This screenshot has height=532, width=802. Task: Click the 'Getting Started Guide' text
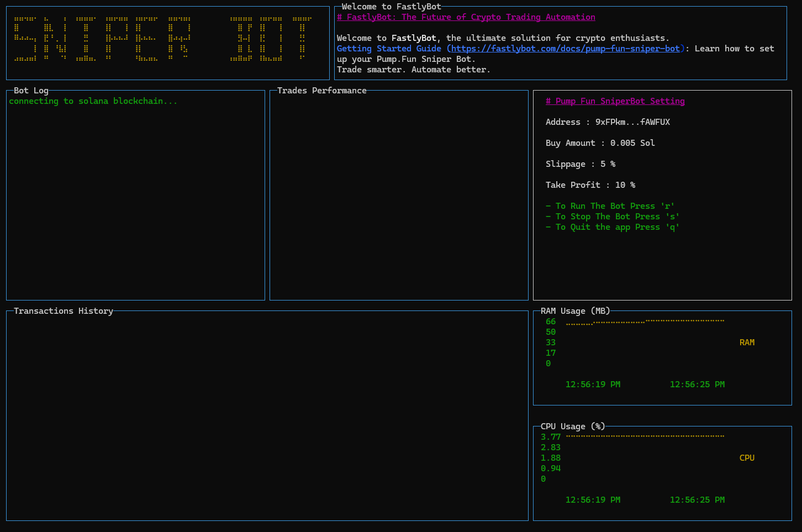point(389,49)
